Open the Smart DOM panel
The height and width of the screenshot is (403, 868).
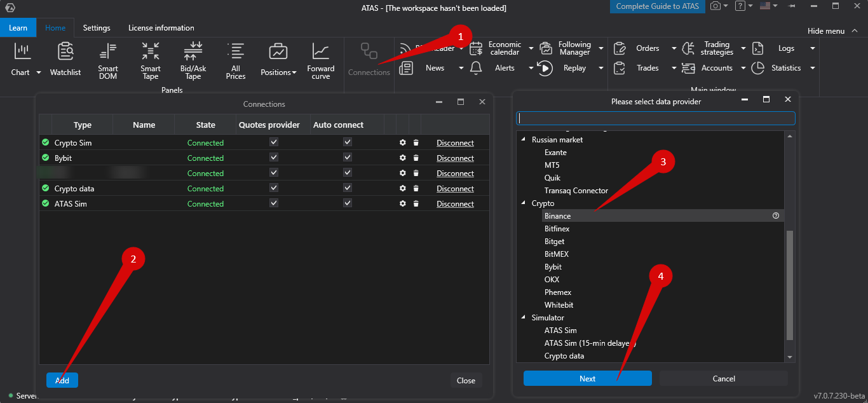[108, 60]
